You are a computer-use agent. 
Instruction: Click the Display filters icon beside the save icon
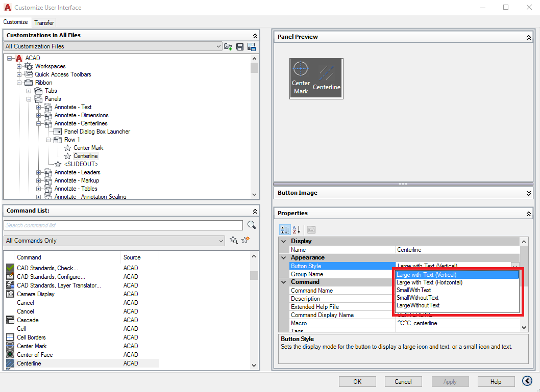(x=251, y=46)
